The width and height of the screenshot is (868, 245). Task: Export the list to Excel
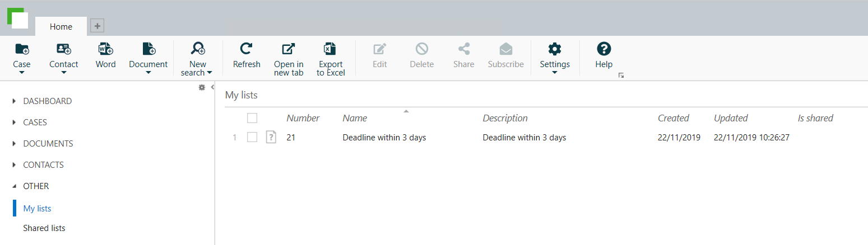pos(331,49)
